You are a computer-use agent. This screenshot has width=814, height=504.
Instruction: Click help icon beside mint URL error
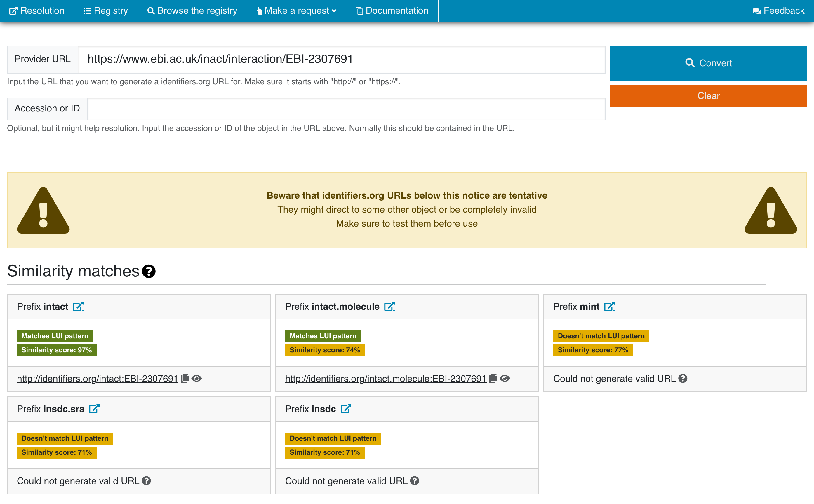coord(683,378)
